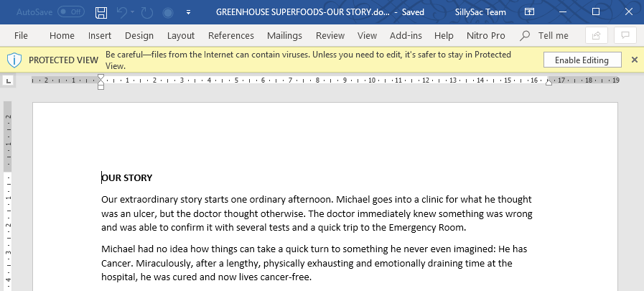The image size is (644, 291).
Task: Click the right indent marker on ruler
Action: coord(549,82)
